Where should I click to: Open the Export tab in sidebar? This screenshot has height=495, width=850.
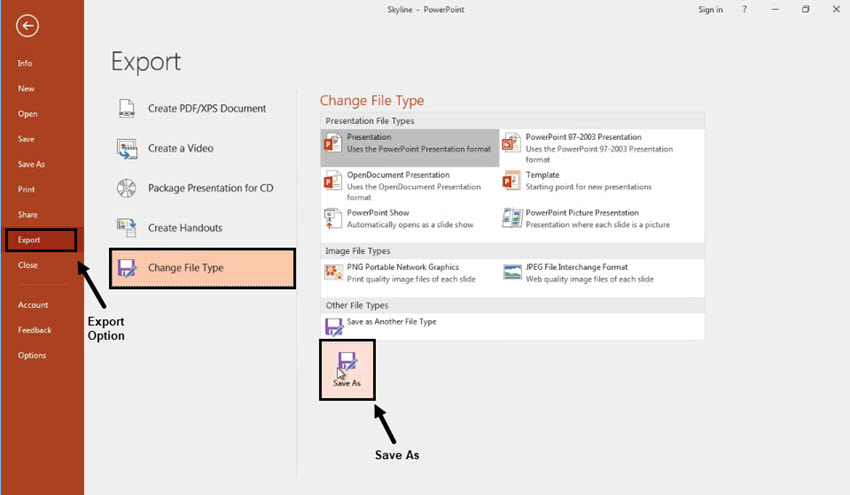pyautogui.click(x=41, y=240)
